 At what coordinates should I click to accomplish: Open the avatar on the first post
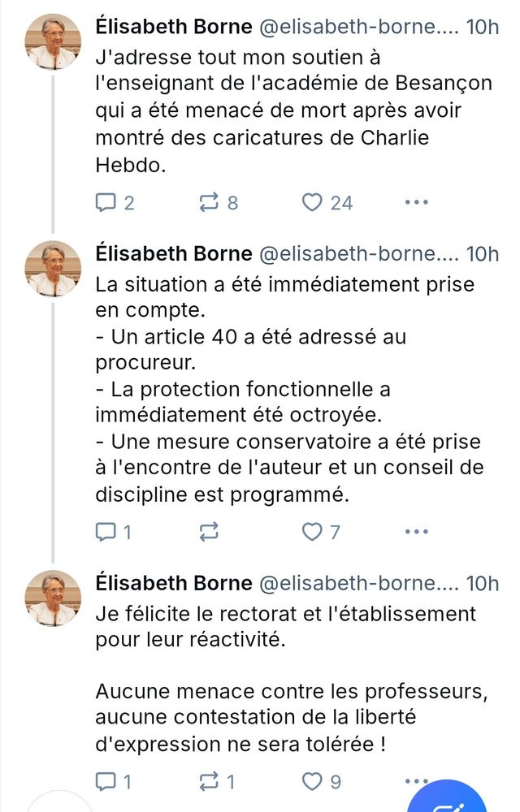click(x=54, y=42)
